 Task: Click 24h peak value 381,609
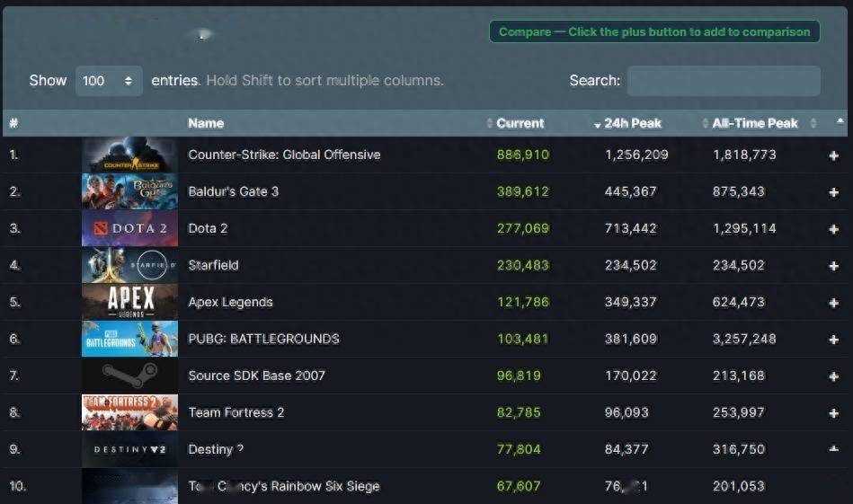click(630, 339)
